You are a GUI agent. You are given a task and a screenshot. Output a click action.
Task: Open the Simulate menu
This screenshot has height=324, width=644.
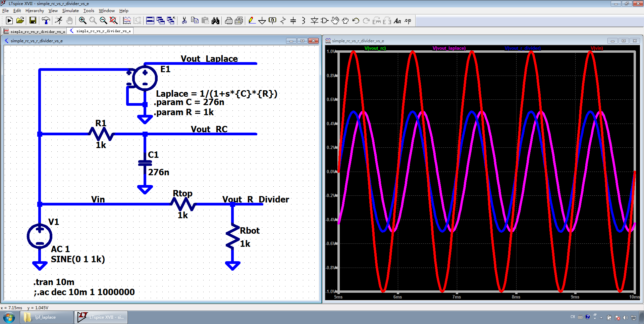(70, 11)
